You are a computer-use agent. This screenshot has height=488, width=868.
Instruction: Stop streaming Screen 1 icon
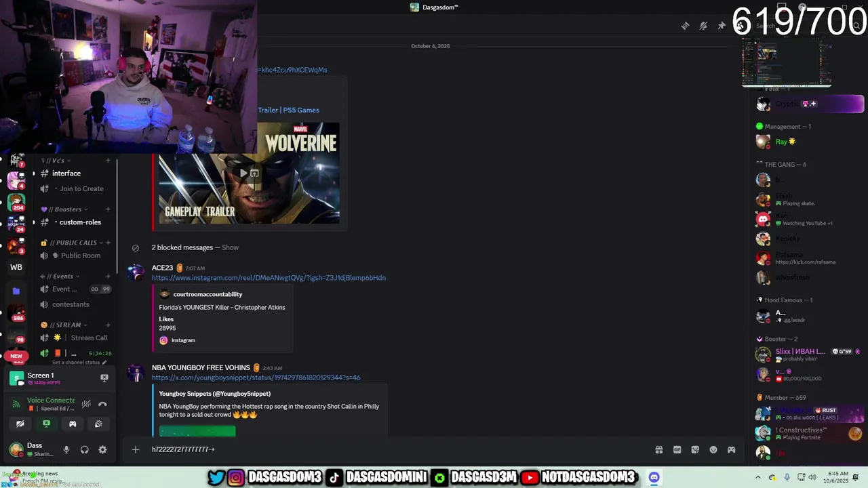(x=104, y=378)
